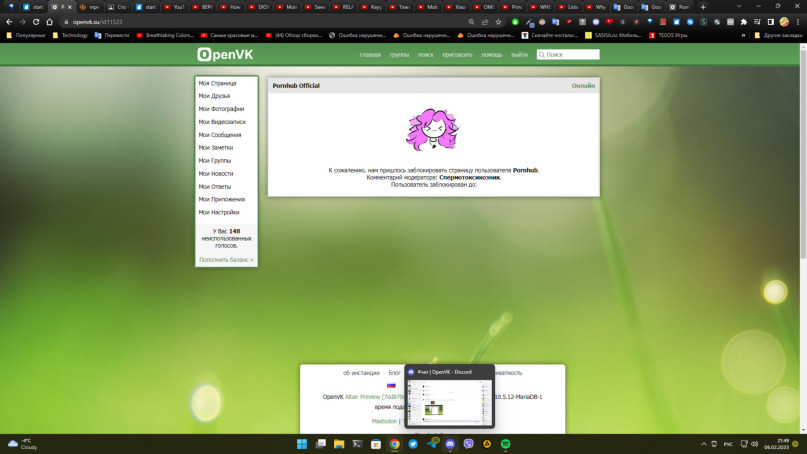Open the clock showing 21:49

coord(777,444)
